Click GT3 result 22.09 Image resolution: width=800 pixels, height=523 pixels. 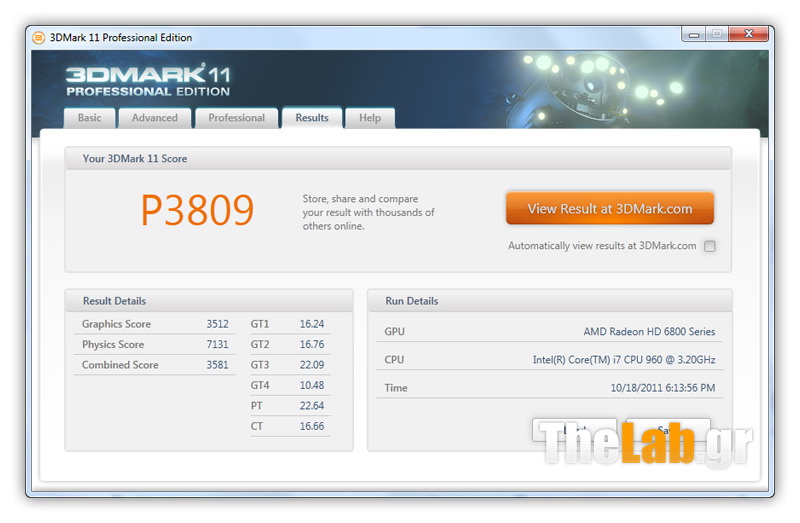pos(312,365)
